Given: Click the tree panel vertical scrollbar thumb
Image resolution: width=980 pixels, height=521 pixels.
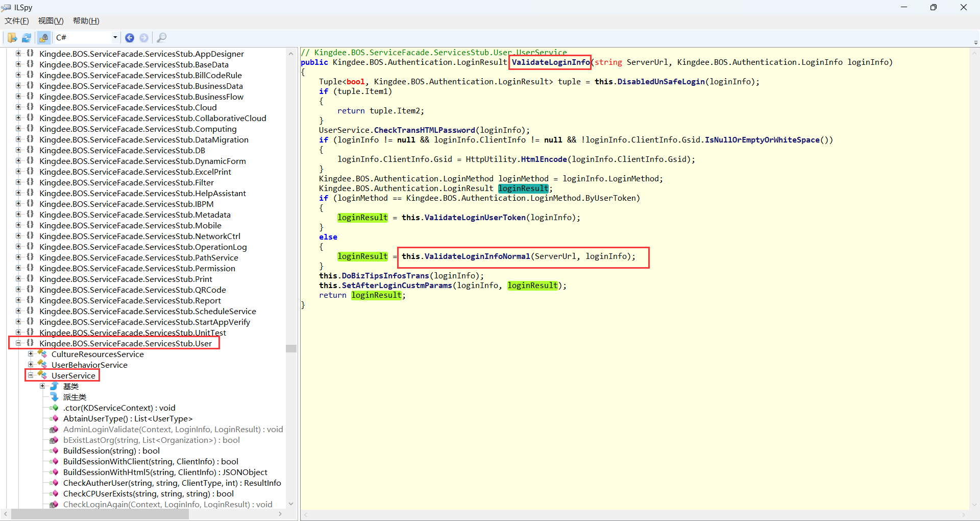Looking at the screenshot, I should click(x=291, y=348).
